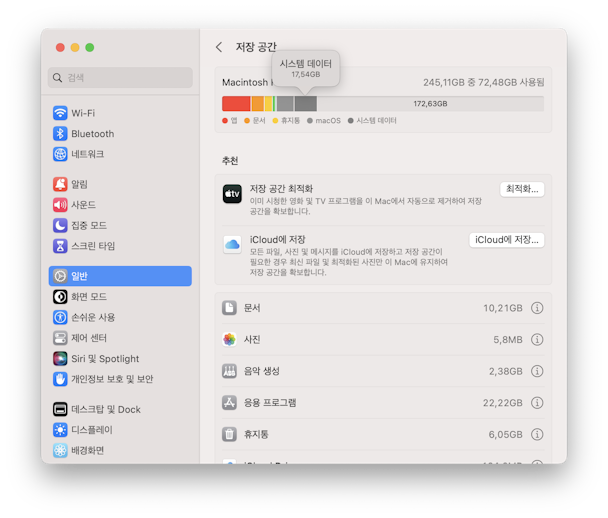Focus the 검색 search field
The image size is (608, 518).
coord(120,78)
